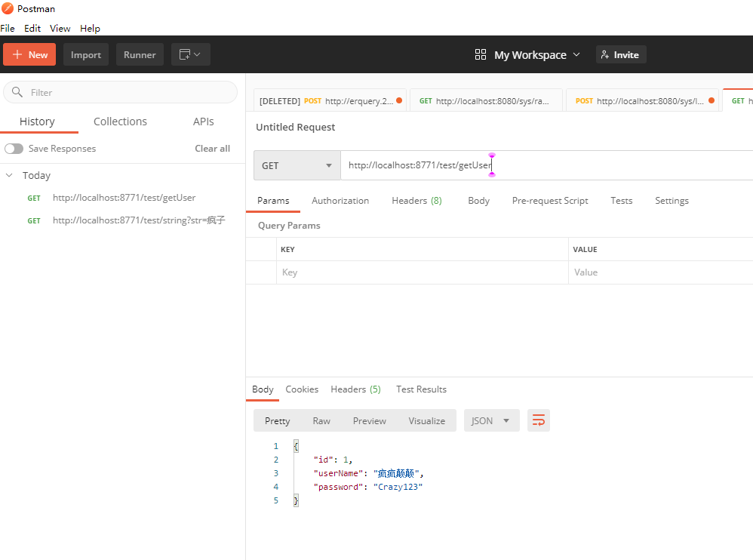Screen dimensions: 753x560
Task: Click the "id": 1 line in response
Action: point(333,460)
